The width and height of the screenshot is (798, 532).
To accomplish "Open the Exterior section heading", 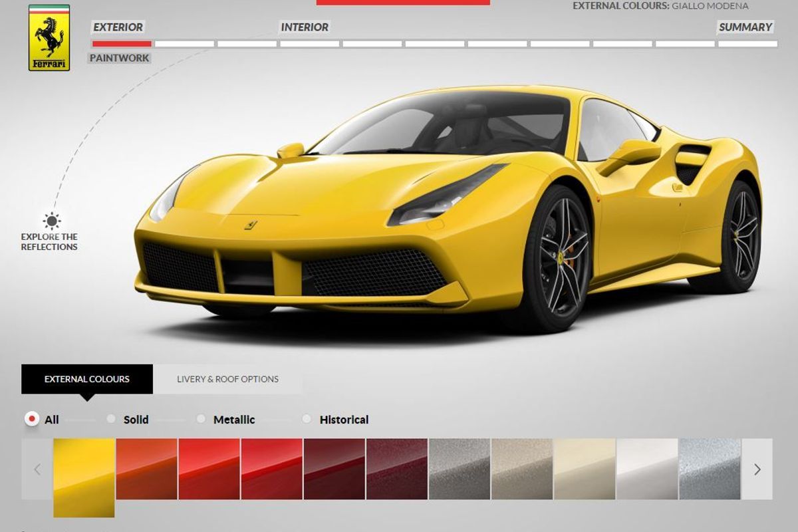I will [x=118, y=27].
